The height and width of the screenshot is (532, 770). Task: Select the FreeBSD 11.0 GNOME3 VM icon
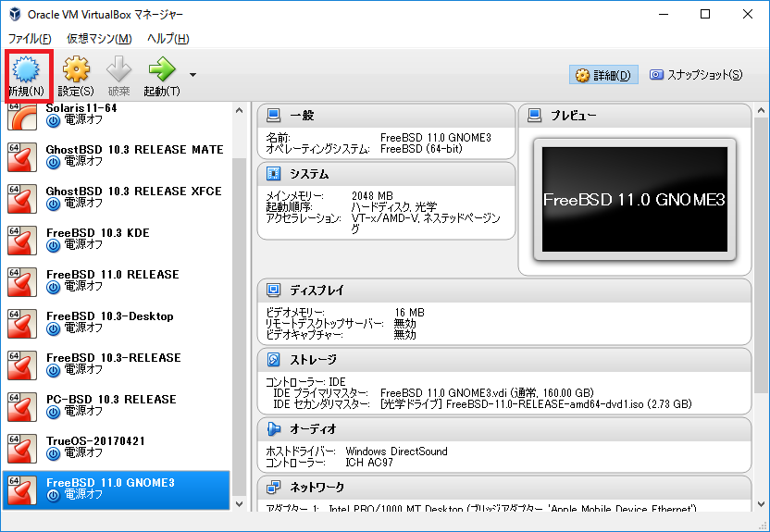[22, 490]
